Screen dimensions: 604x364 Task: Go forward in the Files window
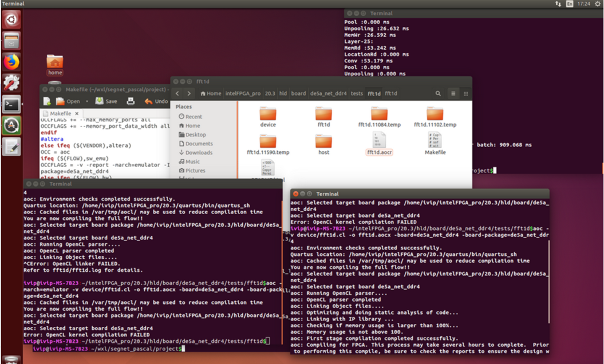coord(189,93)
